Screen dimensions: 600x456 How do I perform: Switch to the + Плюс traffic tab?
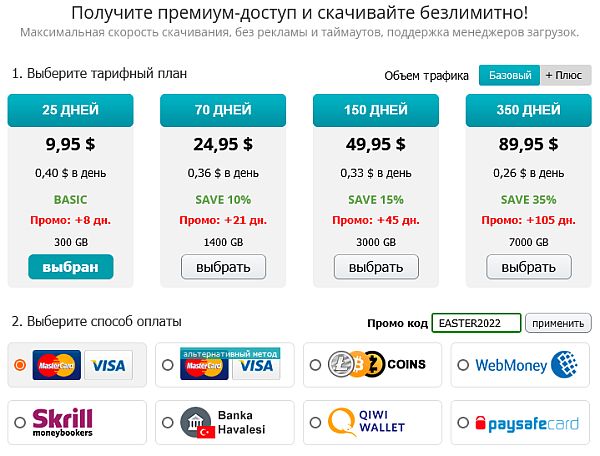tap(564, 75)
